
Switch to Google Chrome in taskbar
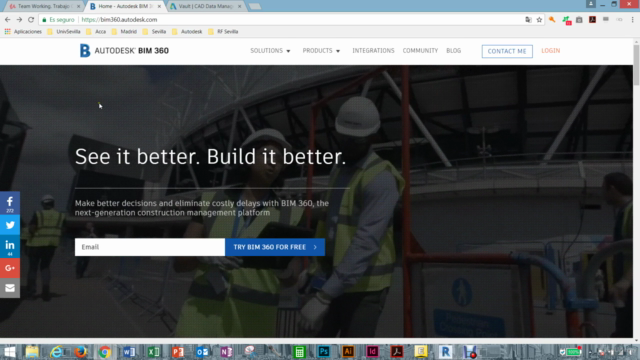[104, 352]
